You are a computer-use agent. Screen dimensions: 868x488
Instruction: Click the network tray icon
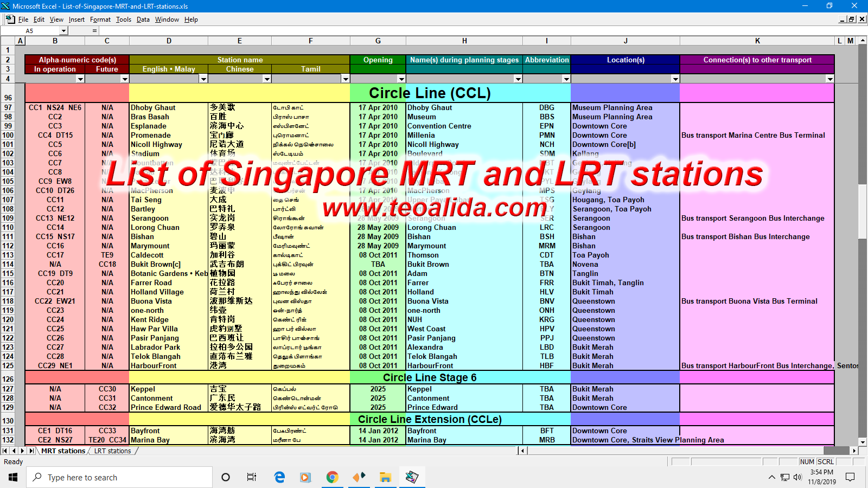[785, 477]
